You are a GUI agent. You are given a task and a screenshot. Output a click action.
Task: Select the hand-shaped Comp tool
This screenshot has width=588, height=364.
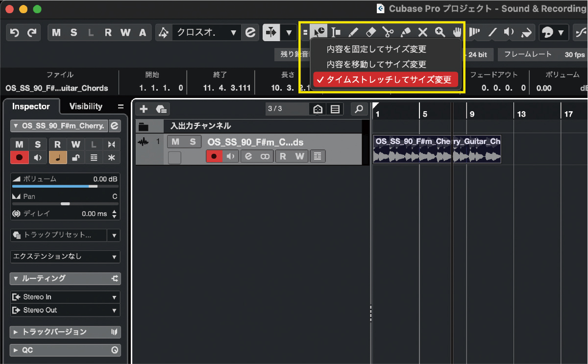(x=457, y=32)
